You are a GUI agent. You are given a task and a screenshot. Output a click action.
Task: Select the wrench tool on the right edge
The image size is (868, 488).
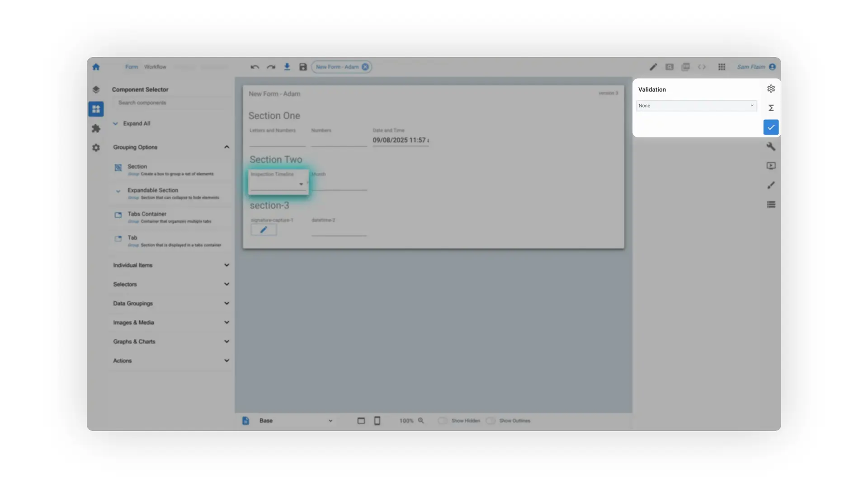[x=771, y=146]
